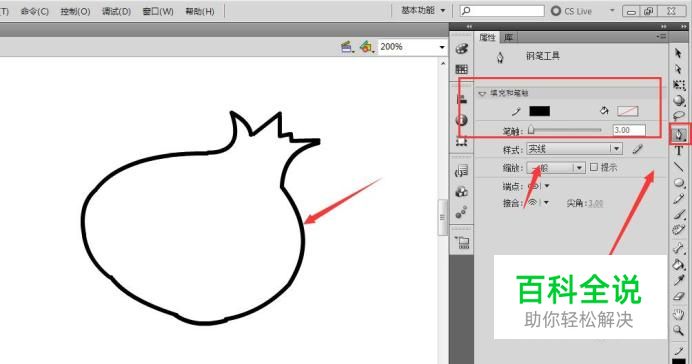
Task: Toggle the 提示 stroke hinting checkbox
Action: tap(594, 167)
